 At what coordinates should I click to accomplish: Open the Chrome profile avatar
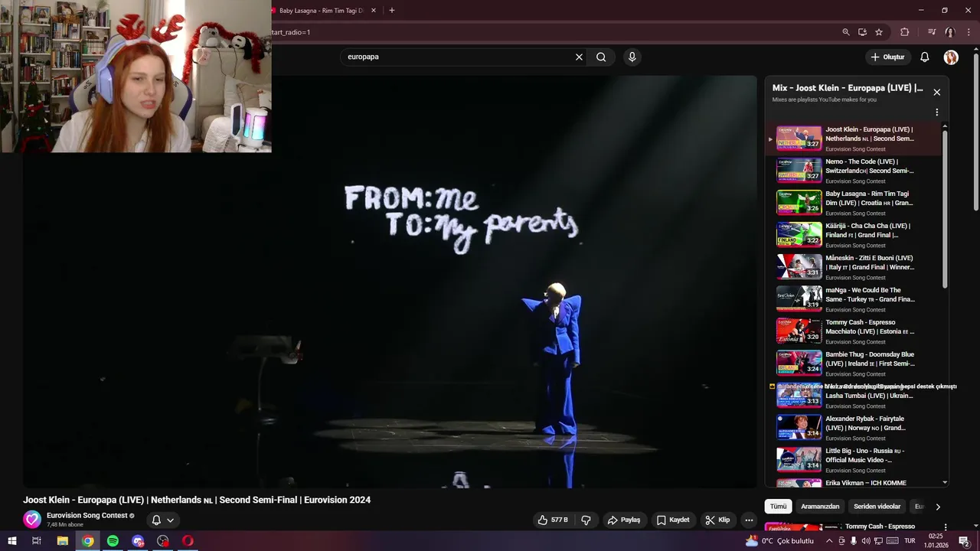coord(950,32)
